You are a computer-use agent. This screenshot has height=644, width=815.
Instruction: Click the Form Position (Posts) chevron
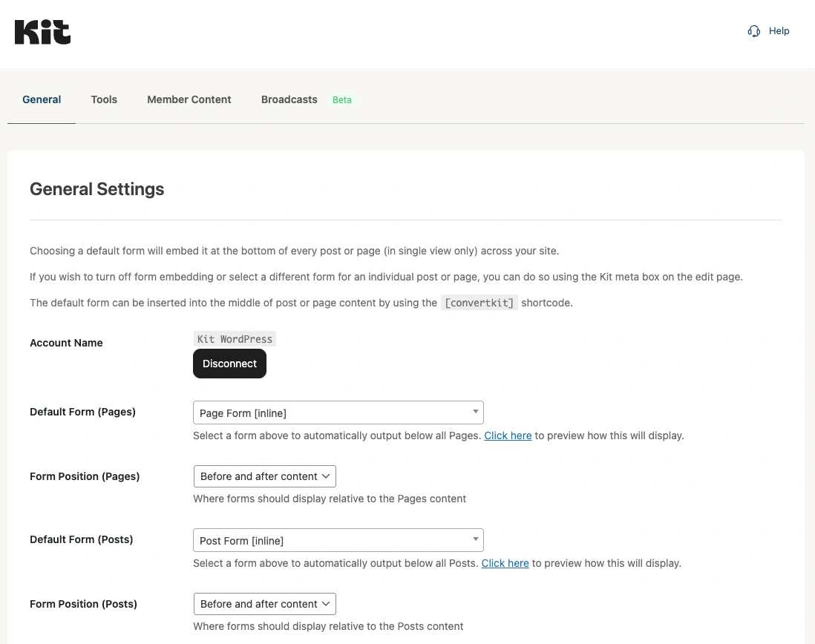tap(325, 603)
